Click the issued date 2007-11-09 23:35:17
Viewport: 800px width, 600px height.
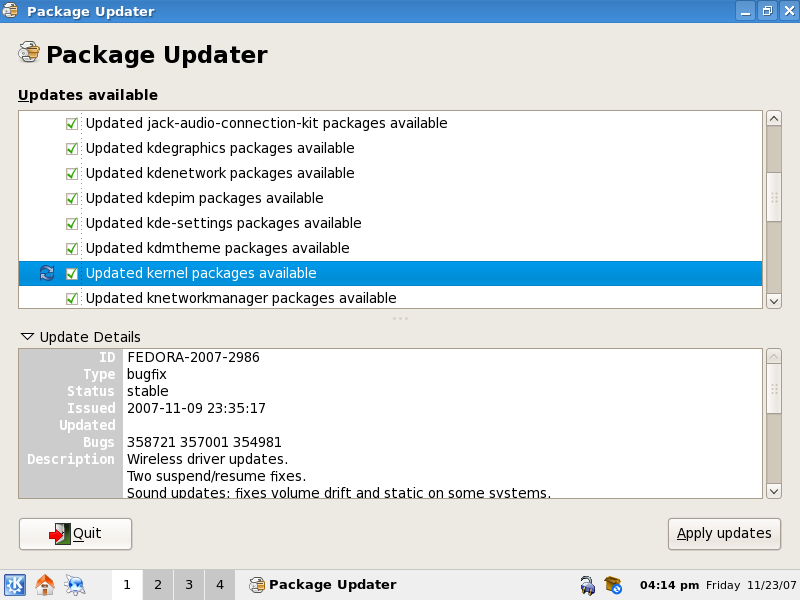click(196, 408)
